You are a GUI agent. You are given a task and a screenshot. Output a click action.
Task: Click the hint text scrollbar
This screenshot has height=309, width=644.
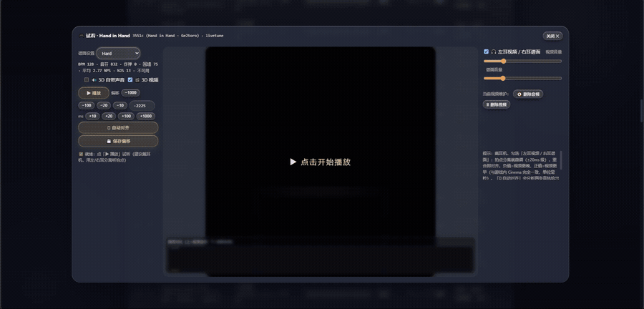(x=560, y=160)
